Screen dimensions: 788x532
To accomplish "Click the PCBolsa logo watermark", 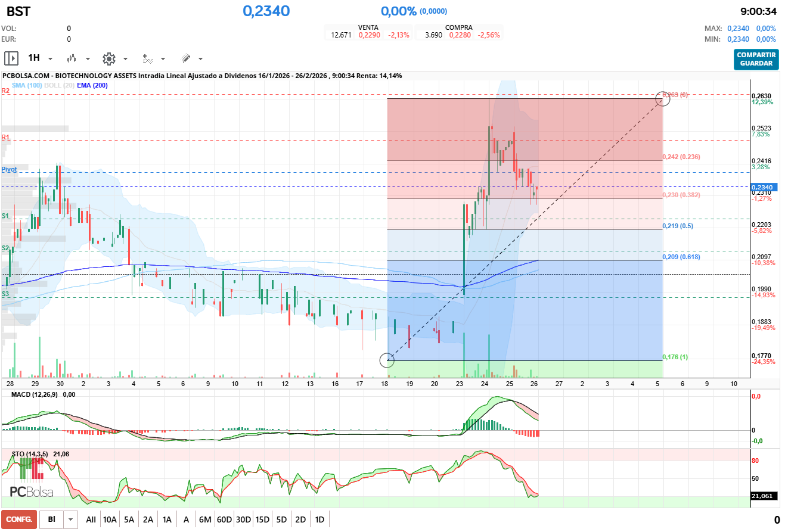I will 32,491.
